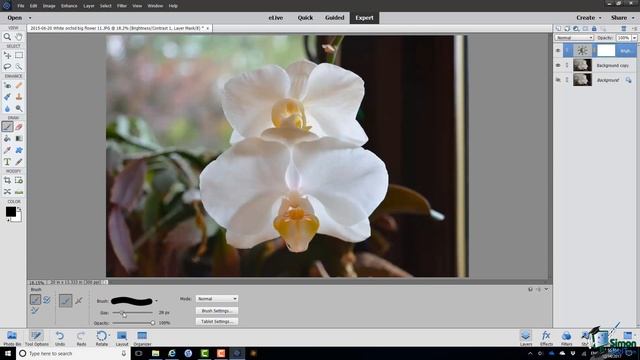Click the Brush Settings button
The image size is (640, 360).
point(217,311)
